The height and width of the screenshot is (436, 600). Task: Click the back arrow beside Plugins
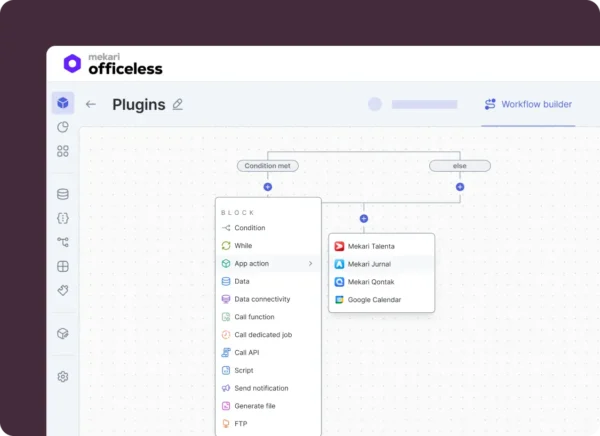click(91, 104)
